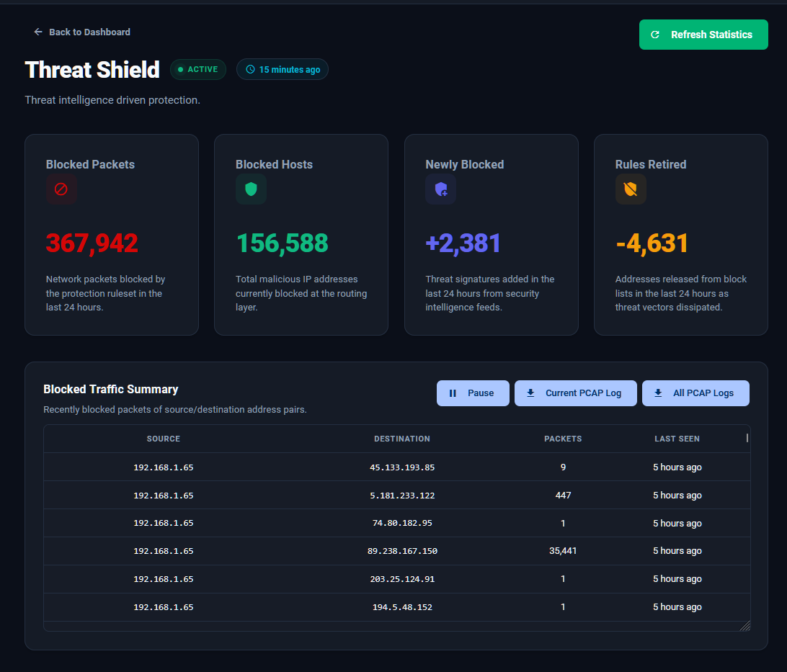The height and width of the screenshot is (672, 787).
Task: Click the table resize handle at bottom corner
Action: coord(745,626)
